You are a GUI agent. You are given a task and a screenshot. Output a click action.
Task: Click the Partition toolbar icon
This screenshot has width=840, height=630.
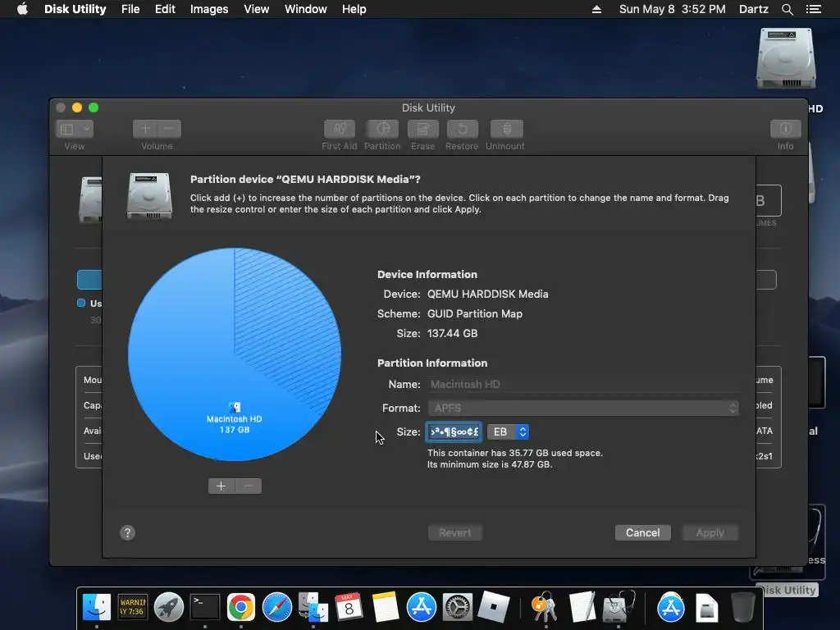point(382,129)
